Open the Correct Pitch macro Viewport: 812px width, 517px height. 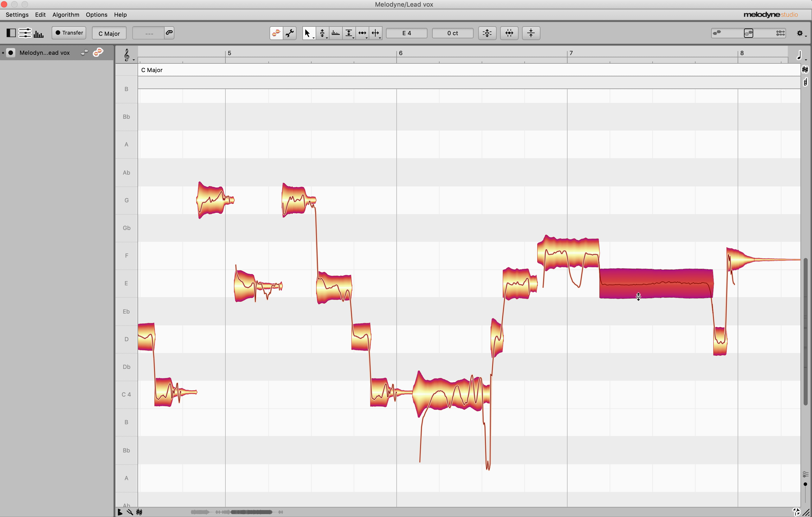click(487, 33)
